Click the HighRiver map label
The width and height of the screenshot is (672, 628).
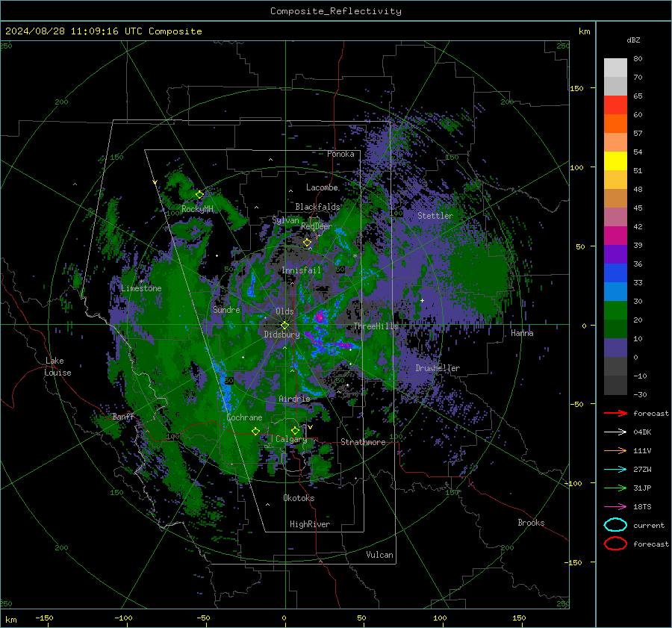point(310,524)
